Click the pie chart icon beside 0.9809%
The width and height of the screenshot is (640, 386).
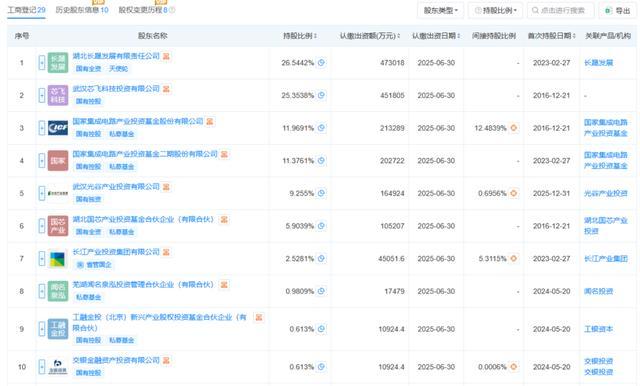321,291
